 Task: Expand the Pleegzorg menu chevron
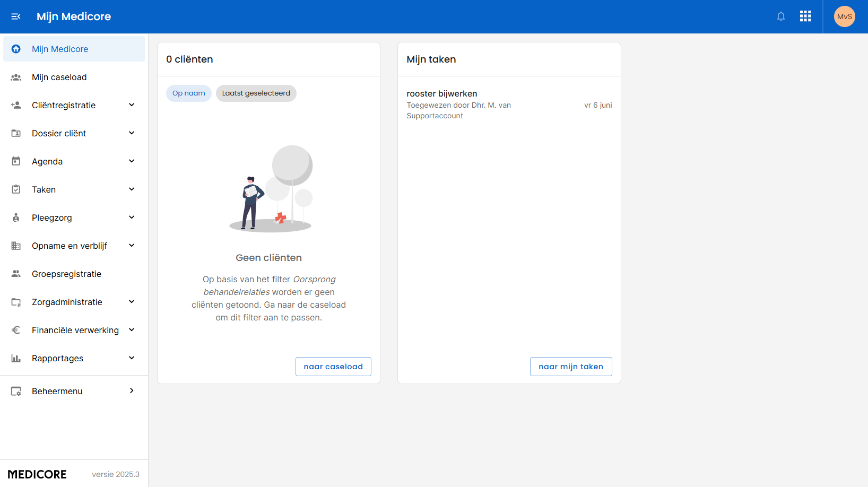tap(132, 218)
